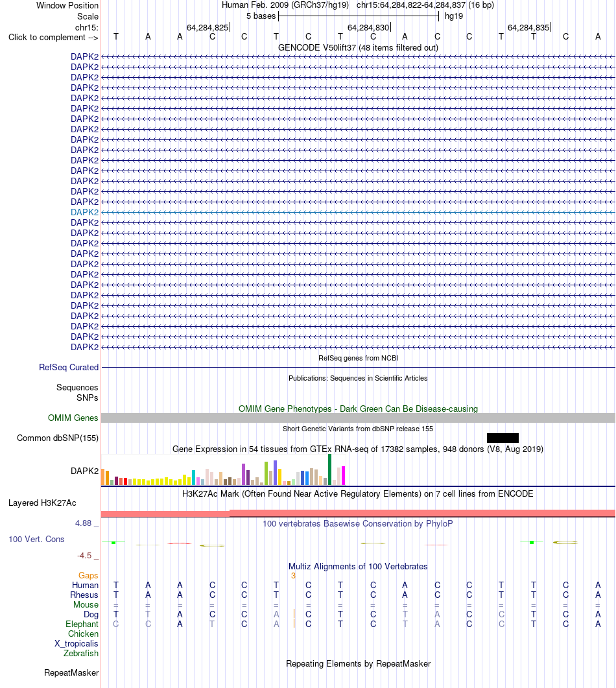Click the '5 bases' scale bar

(359, 16)
